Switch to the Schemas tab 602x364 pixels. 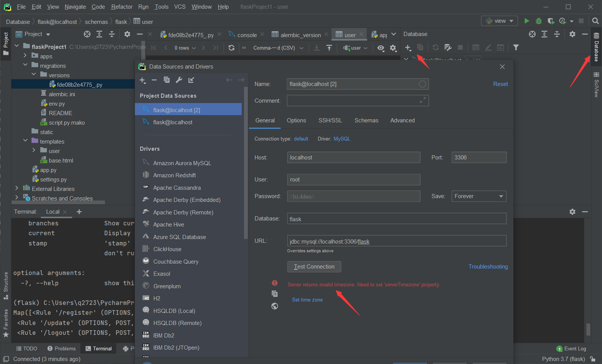coord(366,120)
